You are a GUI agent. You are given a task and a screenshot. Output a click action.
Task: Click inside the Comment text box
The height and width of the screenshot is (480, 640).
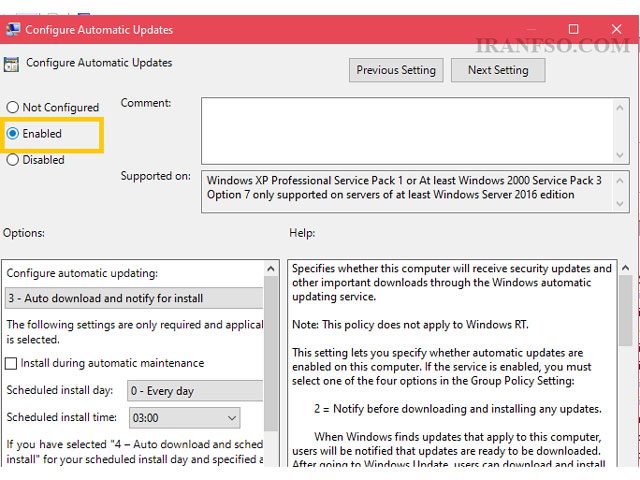[407, 131]
